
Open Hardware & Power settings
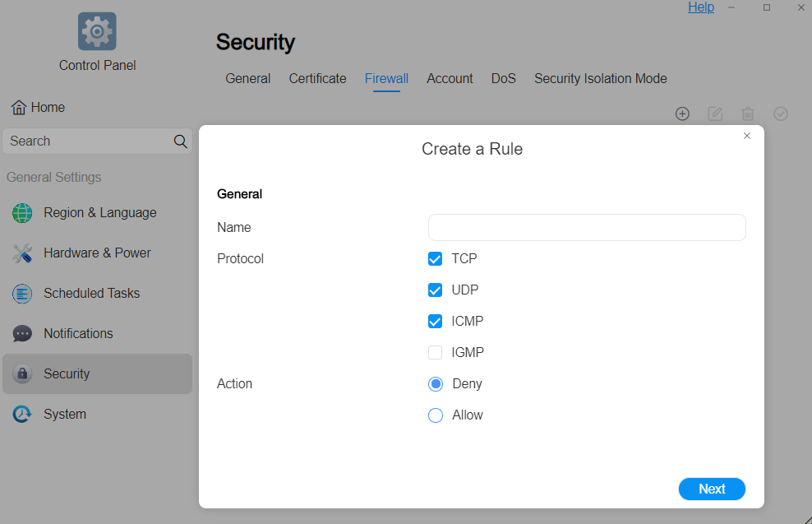[96, 253]
